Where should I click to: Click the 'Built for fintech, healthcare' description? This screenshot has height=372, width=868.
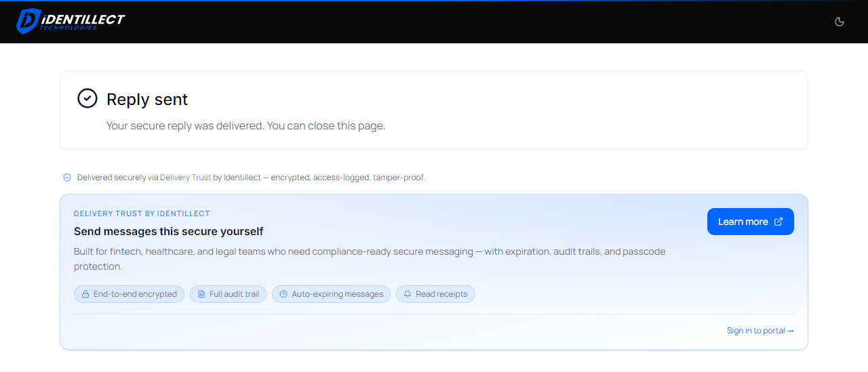click(370, 259)
